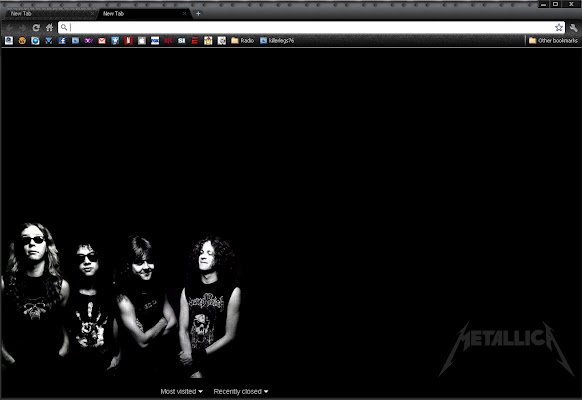Close the browser window
Viewport: 582px width, 400px height.
(x=572, y=4)
